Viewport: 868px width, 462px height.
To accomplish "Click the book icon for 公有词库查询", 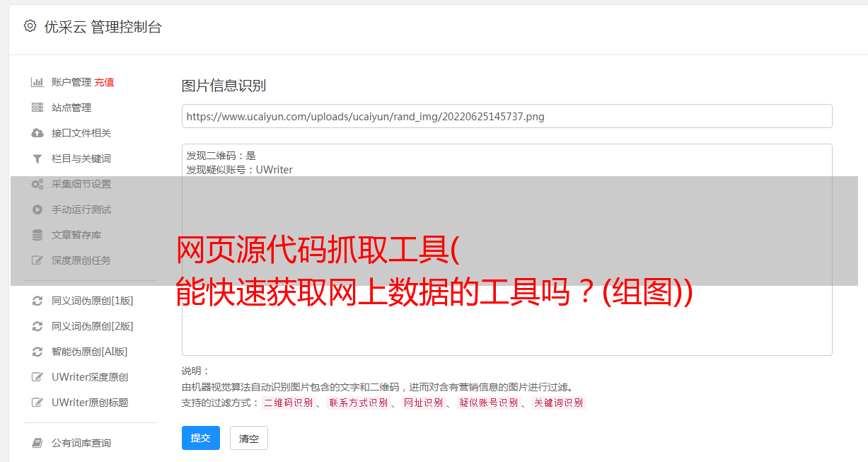I will click(x=37, y=443).
